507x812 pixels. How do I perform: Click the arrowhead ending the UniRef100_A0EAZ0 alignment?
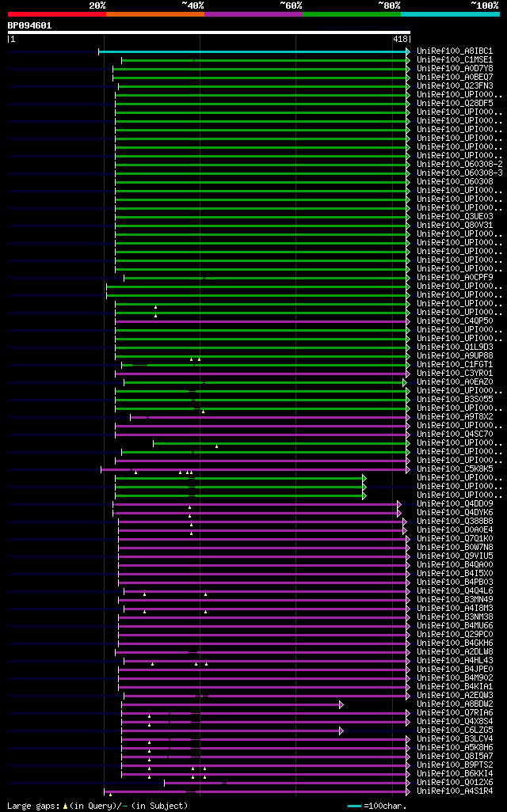(x=405, y=383)
